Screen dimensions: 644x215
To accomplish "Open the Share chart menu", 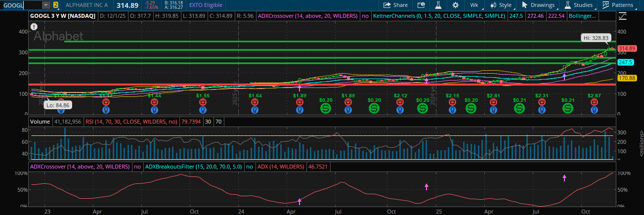I will click(395, 5).
